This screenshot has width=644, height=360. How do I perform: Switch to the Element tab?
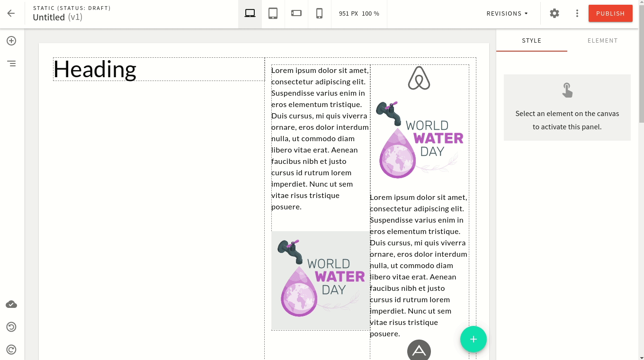pyautogui.click(x=602, y=41)
